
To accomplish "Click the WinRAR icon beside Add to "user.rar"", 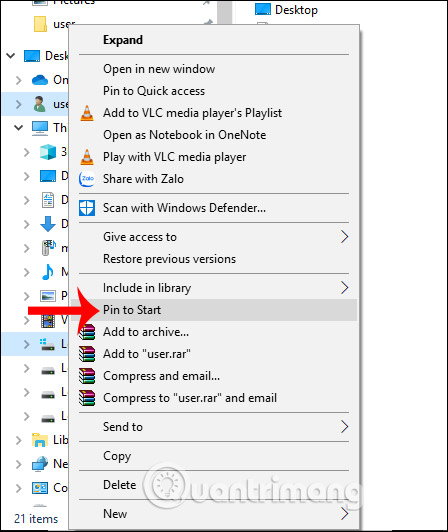I will 87,354.
